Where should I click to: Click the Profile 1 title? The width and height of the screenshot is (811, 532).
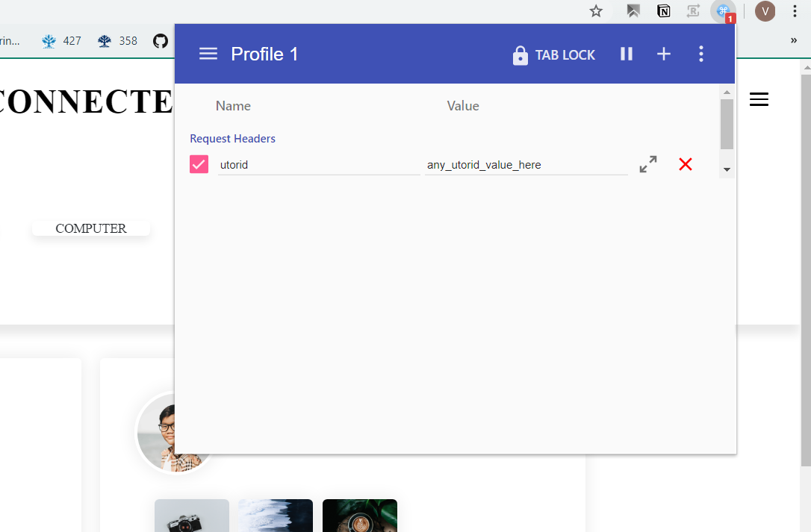(x=264, y=54)
